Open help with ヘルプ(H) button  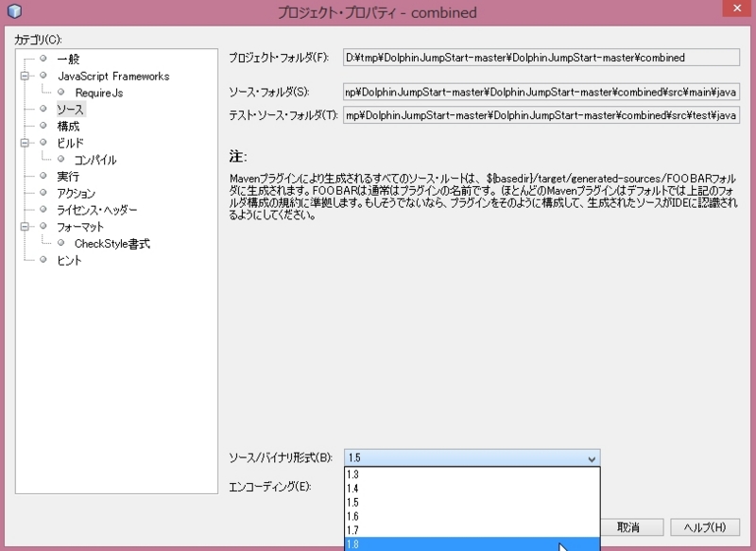pyautogui.click(x=705, y=527)
